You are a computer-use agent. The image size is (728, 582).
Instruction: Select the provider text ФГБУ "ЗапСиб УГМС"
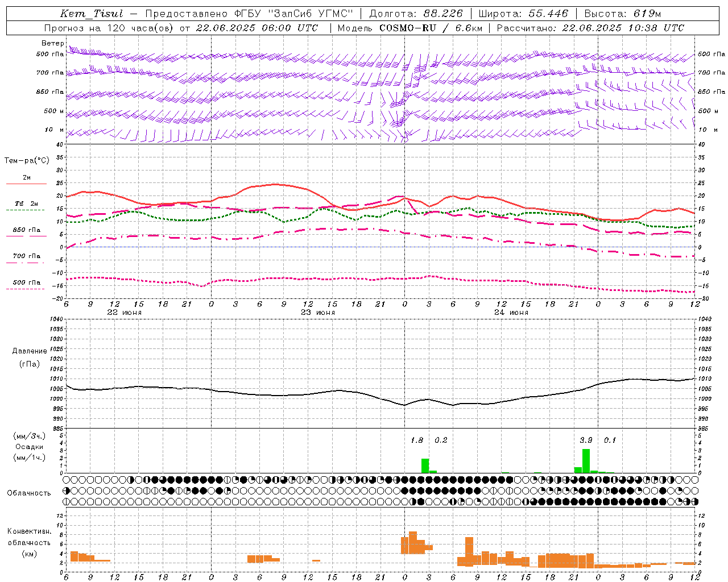coord(293,14)
